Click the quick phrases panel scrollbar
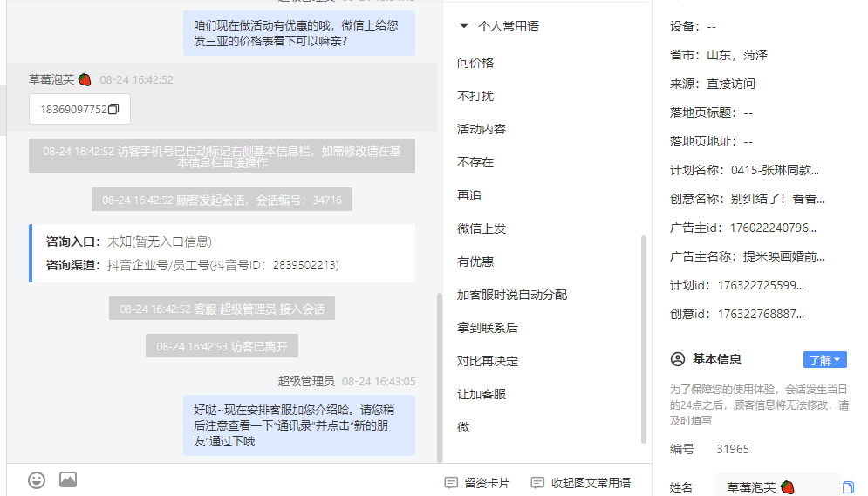Screen dimensions: 868x496 pos(643,339)
